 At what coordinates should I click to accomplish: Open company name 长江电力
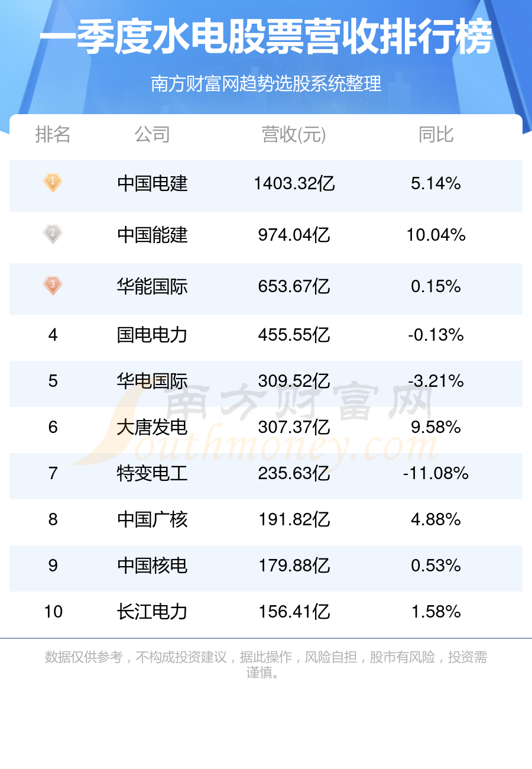click(x=153, y=612)
